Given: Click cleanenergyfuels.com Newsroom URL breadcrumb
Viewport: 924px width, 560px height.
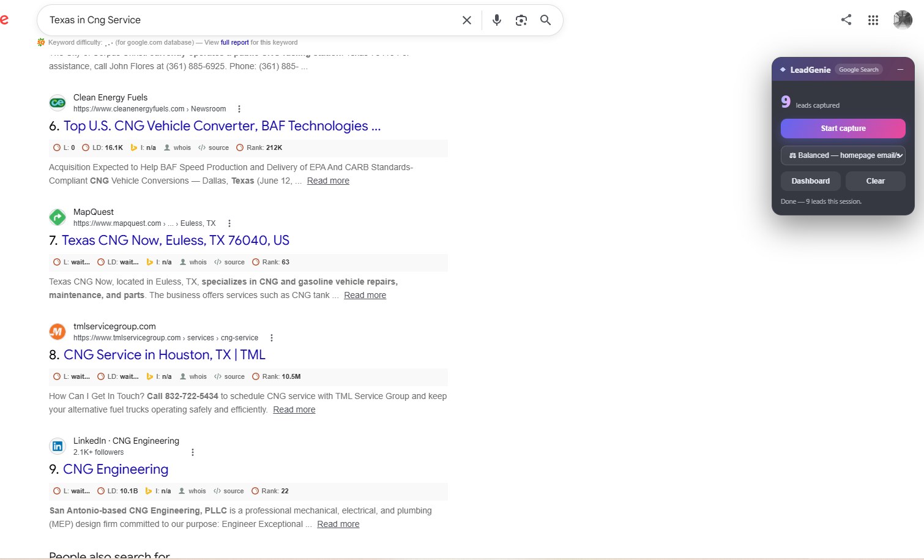Looking at the screenshot, I should (150, 109).
